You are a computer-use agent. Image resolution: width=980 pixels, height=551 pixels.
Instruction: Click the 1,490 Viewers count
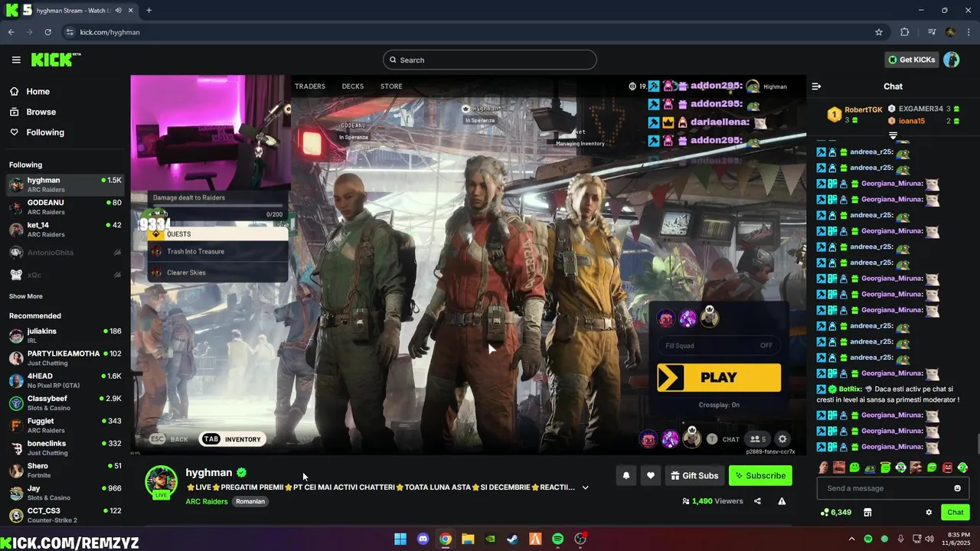click(x=713, y=501)
